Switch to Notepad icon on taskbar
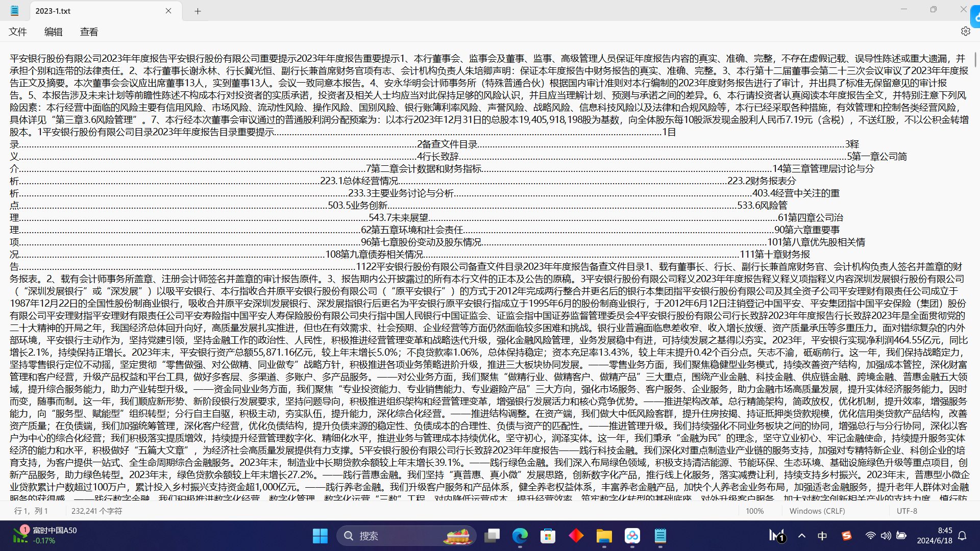 (660, 536)
